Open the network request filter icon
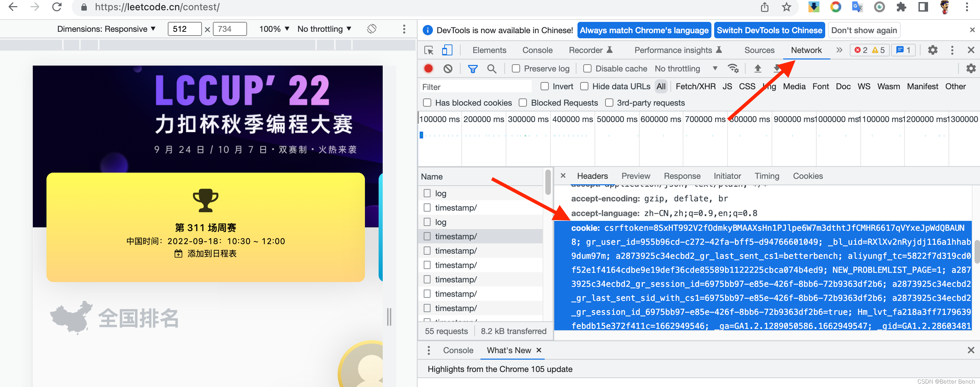 [473, 68]
